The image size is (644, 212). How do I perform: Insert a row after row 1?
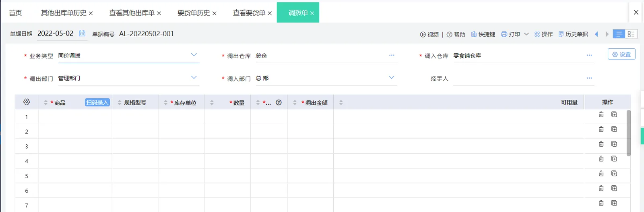pos(614,114)
